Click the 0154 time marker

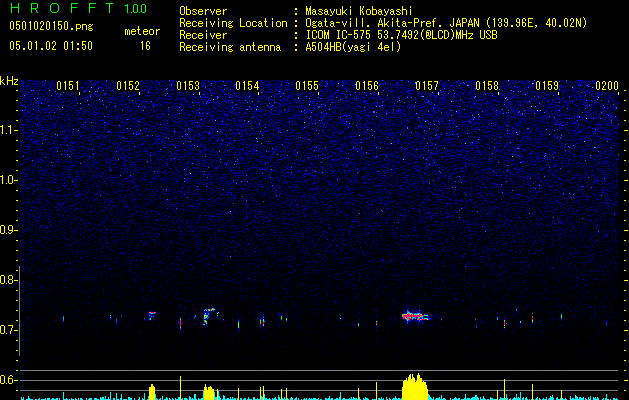(x=247, y=86)
